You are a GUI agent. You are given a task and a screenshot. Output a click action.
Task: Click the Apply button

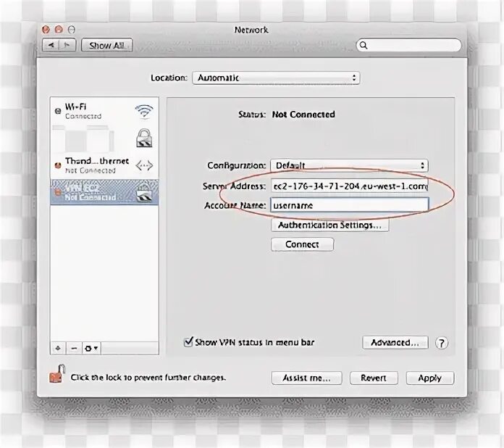click(430, 378)
